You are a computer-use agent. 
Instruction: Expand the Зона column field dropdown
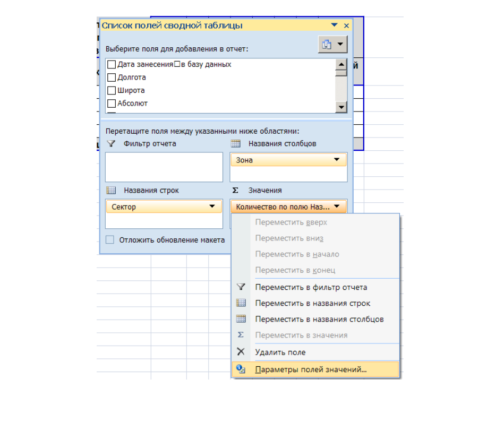coord(336,160)
